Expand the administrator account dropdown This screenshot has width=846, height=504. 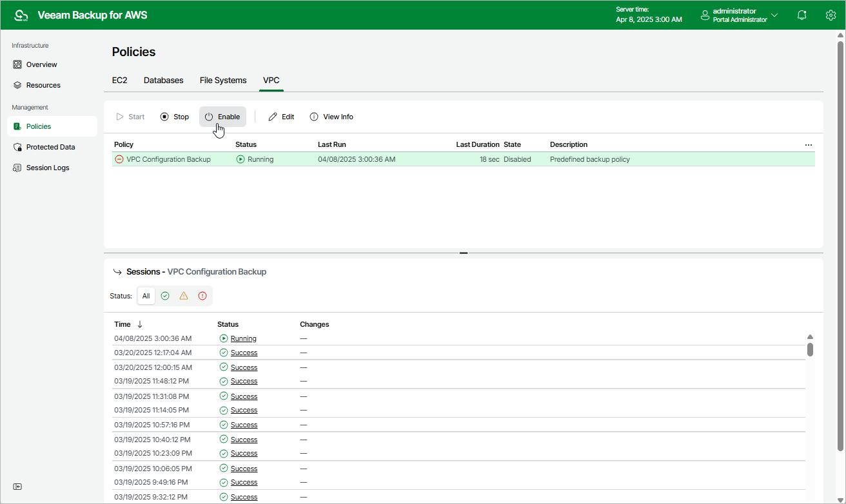click(x=774, y=15)
